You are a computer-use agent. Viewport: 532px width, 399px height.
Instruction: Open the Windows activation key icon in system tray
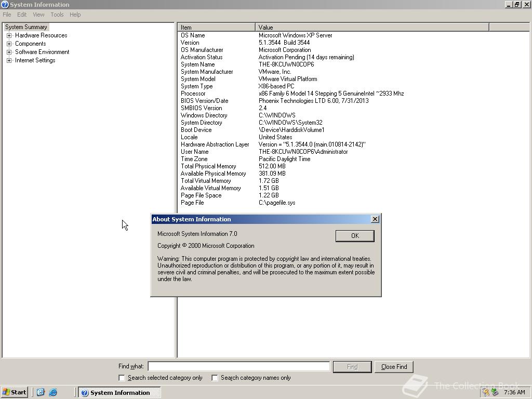click(x=485, y=392)
